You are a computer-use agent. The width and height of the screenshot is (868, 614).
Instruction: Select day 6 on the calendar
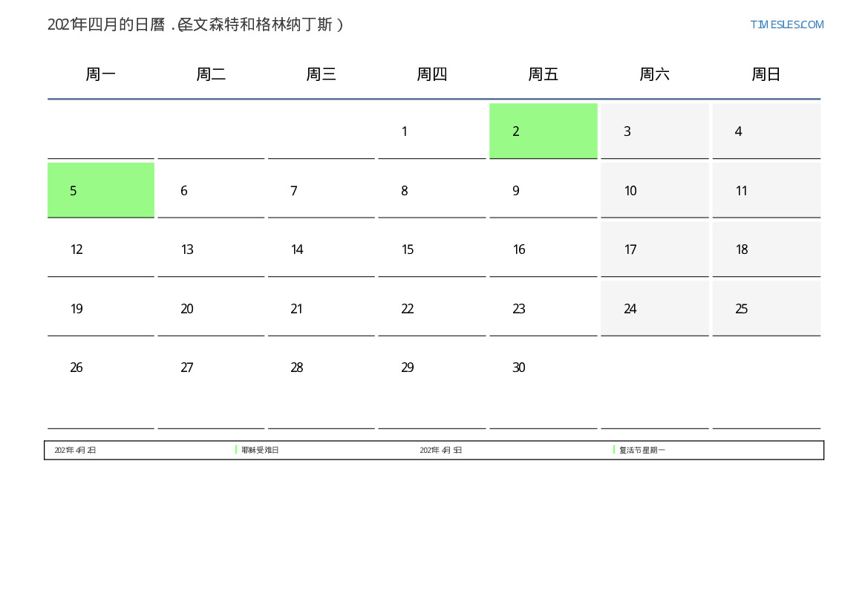(x=211, y=191)
